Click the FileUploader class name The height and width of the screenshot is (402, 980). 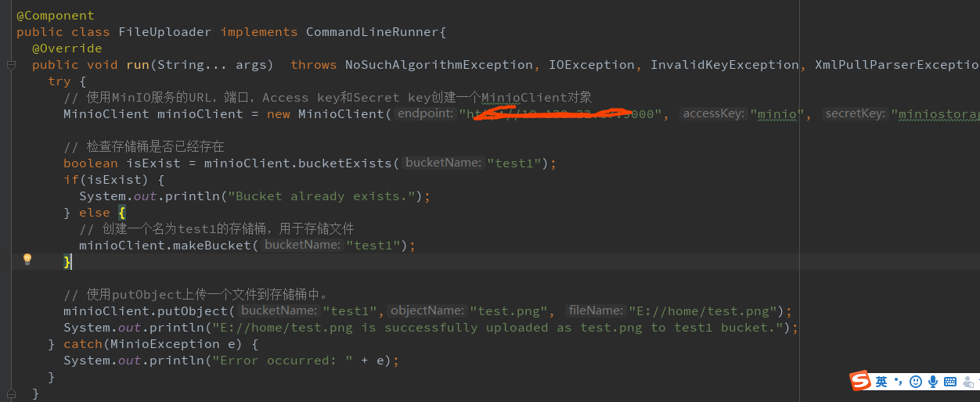click(165, 32)
